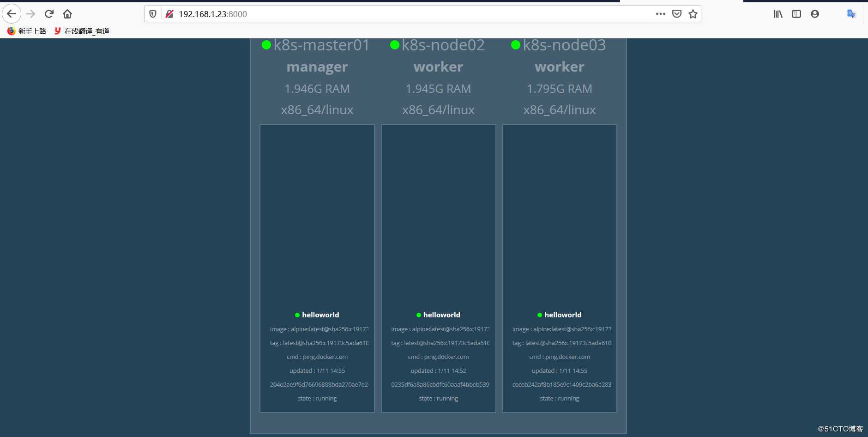Image resolution: width=868 pixels, height=437 pixels.
Task: Click the manager role label
Action: 317,67
